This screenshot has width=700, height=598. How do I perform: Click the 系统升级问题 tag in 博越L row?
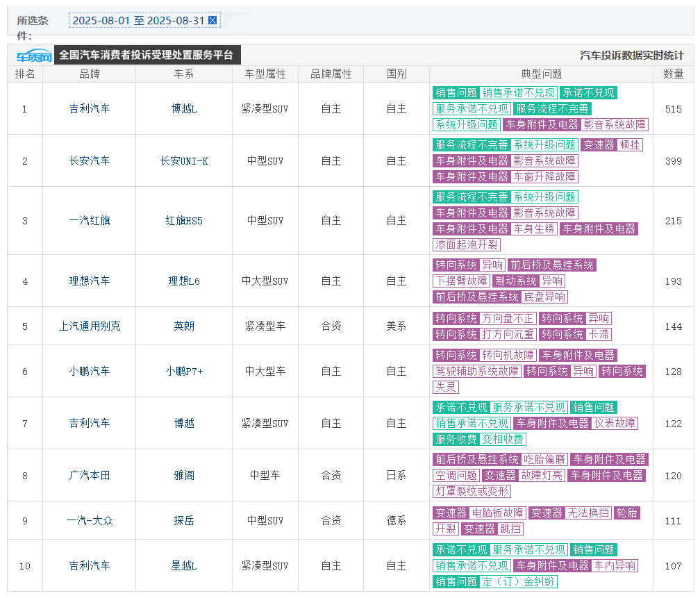[467, 124]
